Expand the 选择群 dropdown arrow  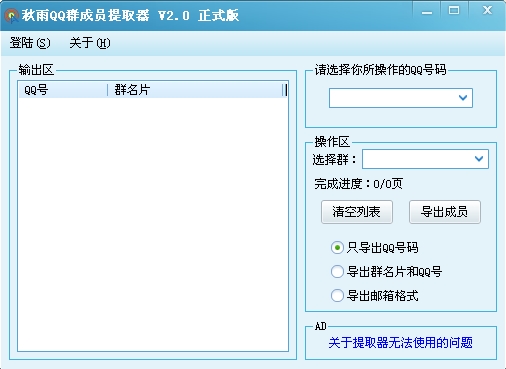[x=479, y=159]
